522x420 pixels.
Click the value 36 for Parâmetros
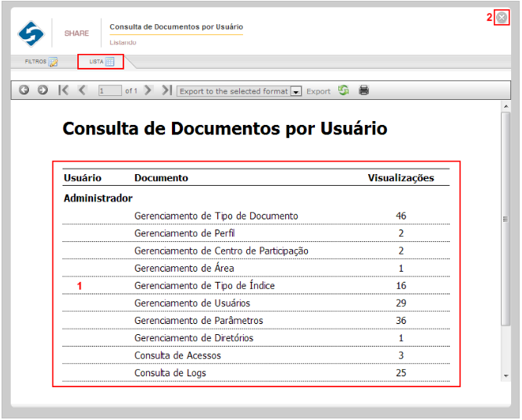[x=401, y=321]
